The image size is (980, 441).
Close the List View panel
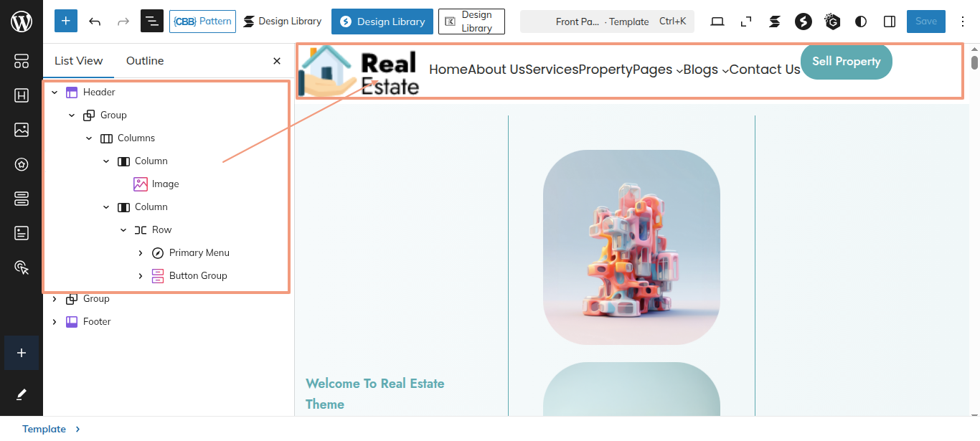(277, 61)
